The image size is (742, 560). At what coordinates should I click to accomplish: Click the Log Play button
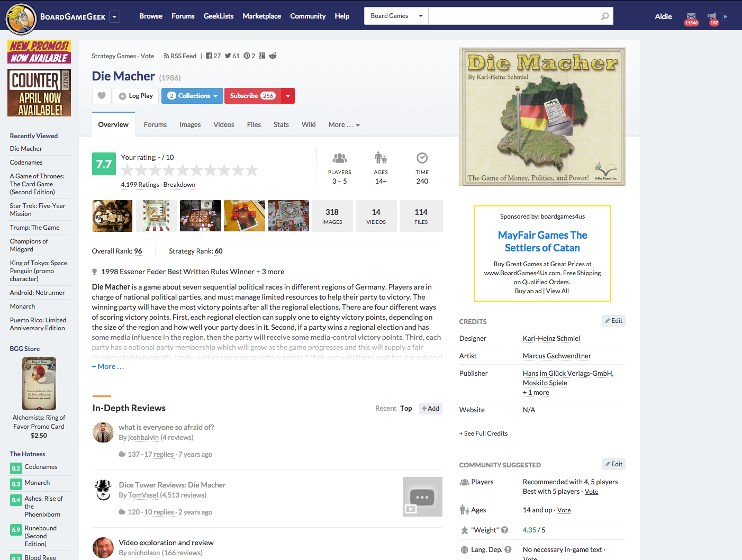point(136,96)
